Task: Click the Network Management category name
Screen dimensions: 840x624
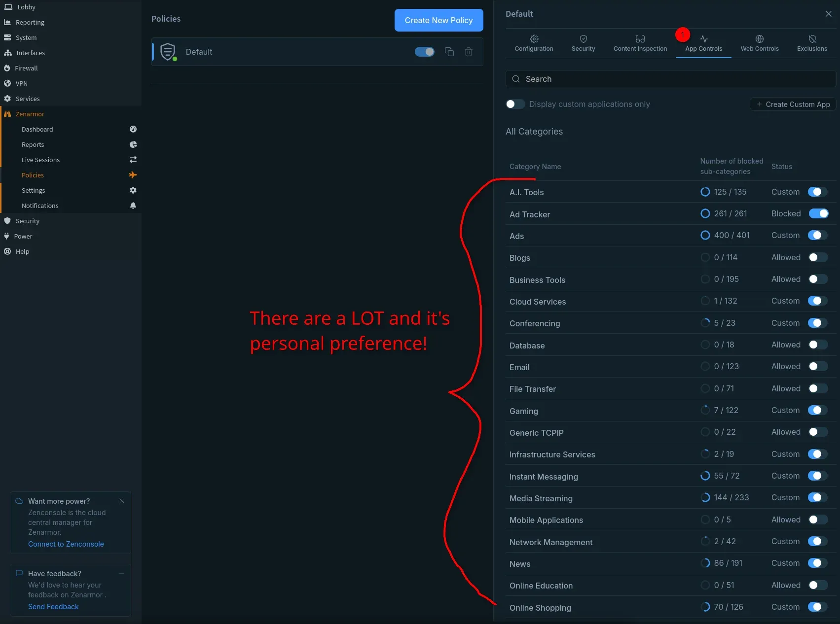Action: pyautogui.click(x=551, y=542)
